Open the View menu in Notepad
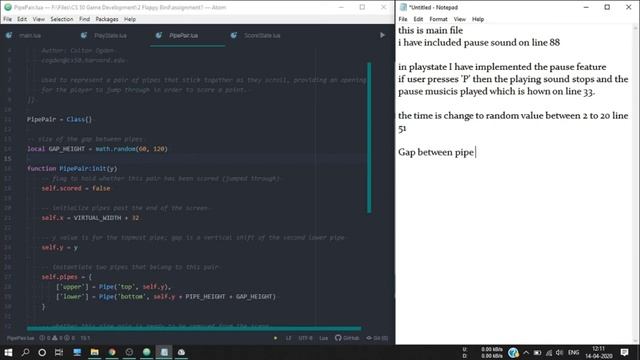The image size is (640, 360). point(460,19)
